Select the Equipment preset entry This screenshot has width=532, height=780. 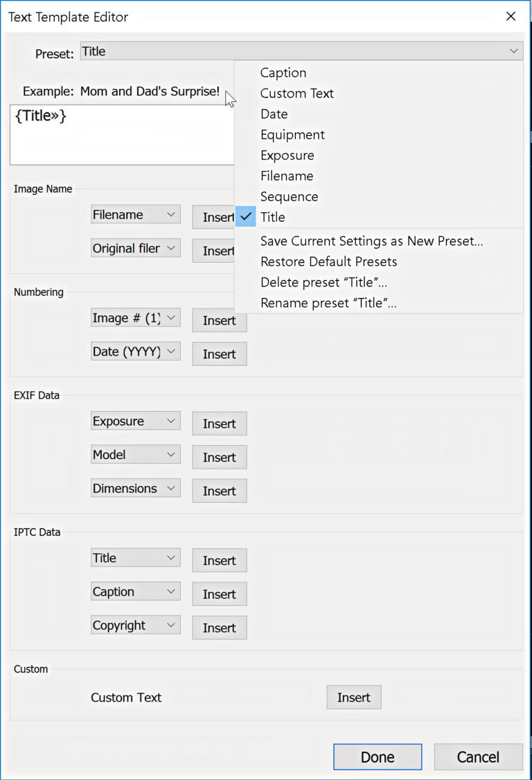tap(292, 135)
